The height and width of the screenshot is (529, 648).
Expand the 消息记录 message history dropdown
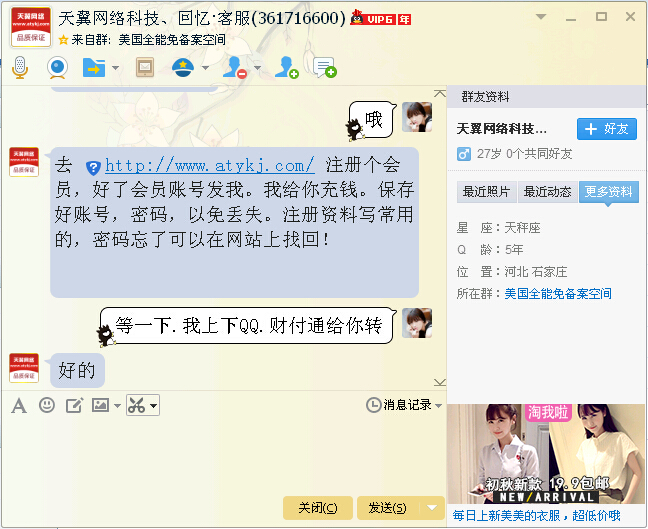tap(438, 405)
